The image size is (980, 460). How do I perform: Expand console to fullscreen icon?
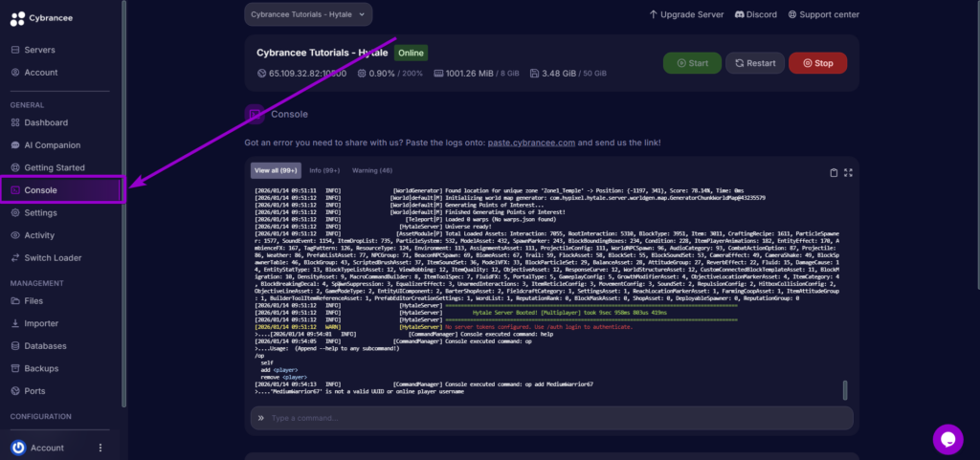(x=848, y=172)
